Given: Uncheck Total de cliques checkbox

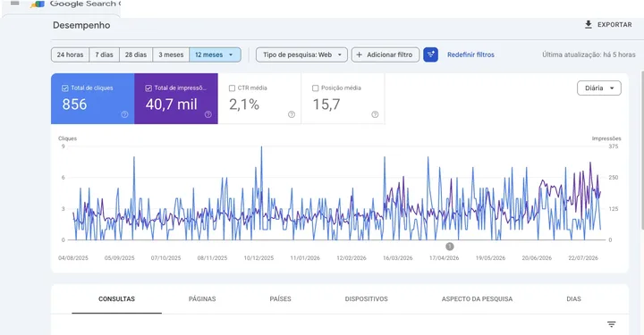Looking at the screenshot, I should pyautogui.click(x=65, y=88).
